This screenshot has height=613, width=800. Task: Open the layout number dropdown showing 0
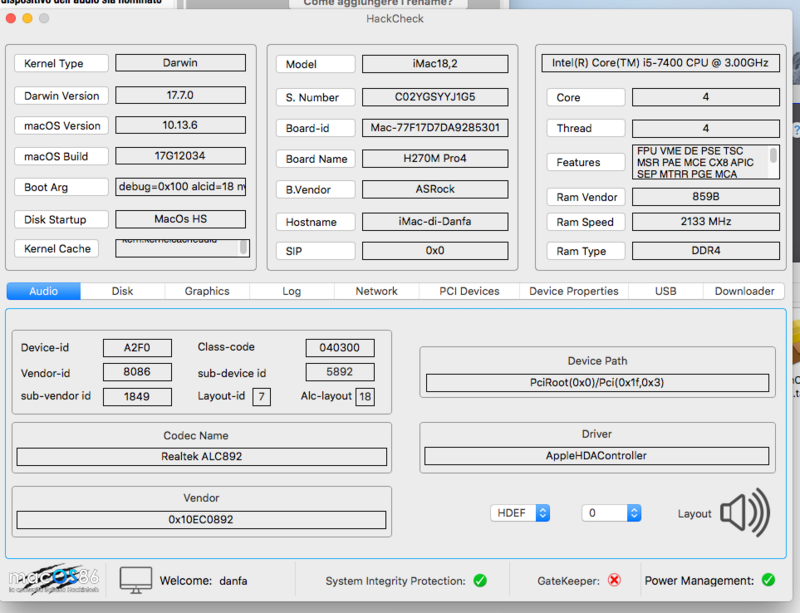click(x=611, y=512)
